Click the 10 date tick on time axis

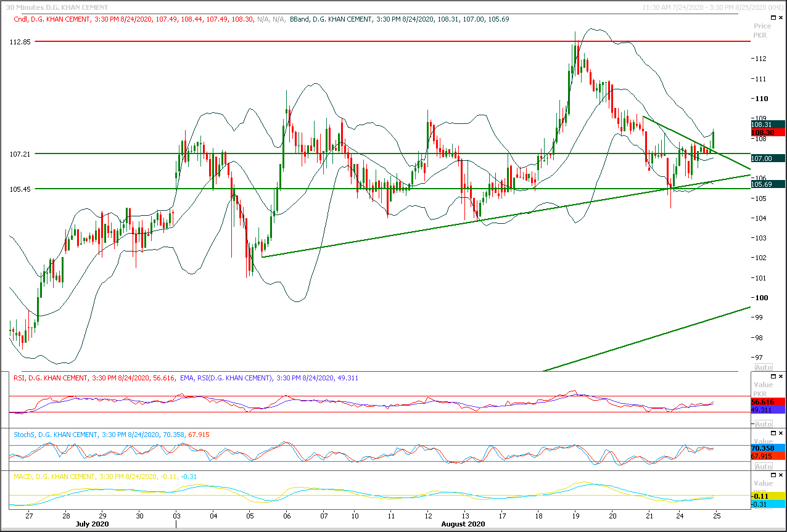click(355, 515)
